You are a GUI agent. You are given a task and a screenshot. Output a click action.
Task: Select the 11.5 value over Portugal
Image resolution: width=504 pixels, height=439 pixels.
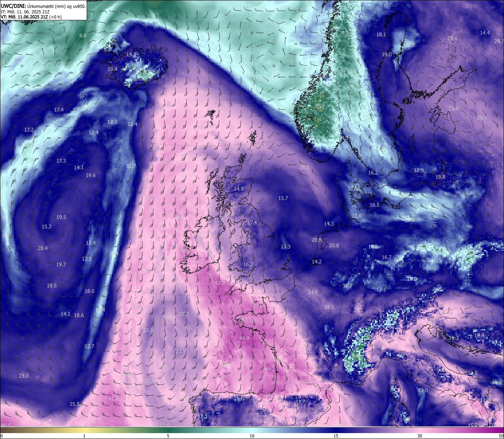[x=202, y=416]
